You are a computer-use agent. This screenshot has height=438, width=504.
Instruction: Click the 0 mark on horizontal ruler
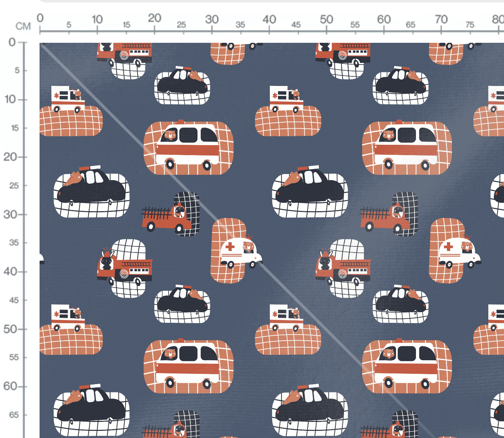tap(40, 18)
